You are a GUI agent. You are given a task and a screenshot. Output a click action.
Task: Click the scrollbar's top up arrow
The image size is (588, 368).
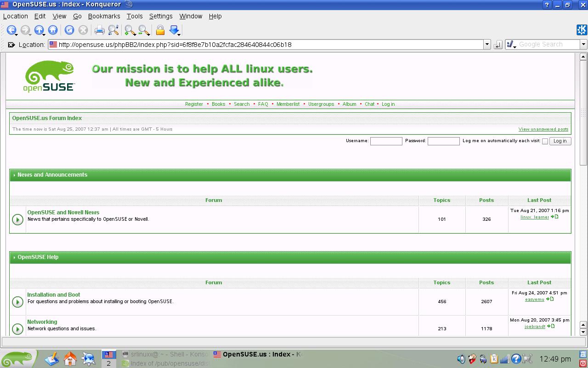coord(583,57)
